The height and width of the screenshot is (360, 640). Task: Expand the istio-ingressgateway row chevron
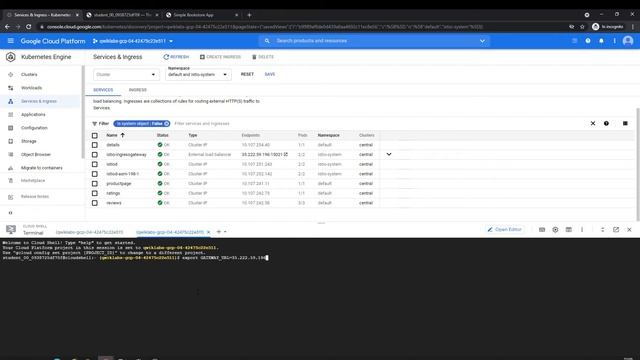tap(389, 155)
